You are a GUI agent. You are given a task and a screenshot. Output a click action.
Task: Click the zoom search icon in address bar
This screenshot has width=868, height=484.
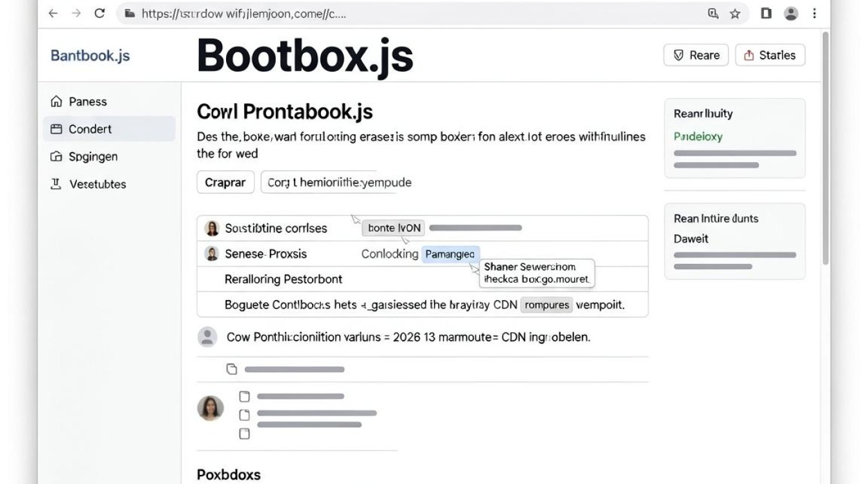[713, 13]
